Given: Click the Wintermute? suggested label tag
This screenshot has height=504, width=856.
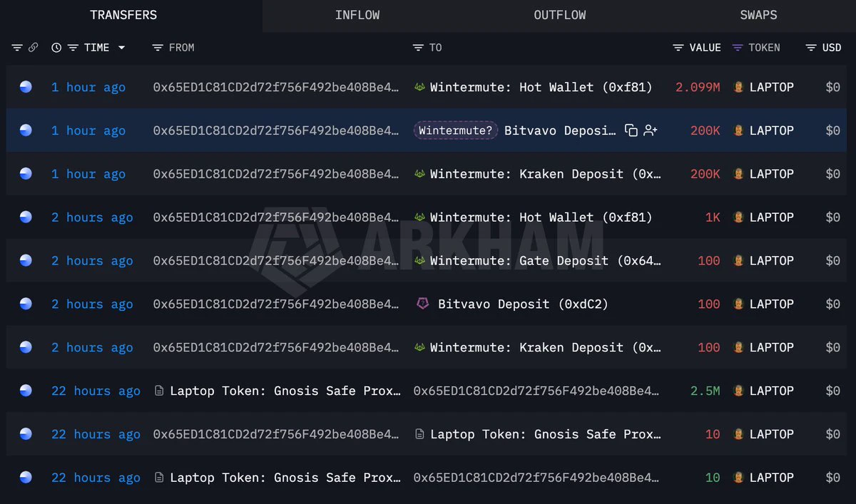Looking at the screenshot, I should pos(456,130).
